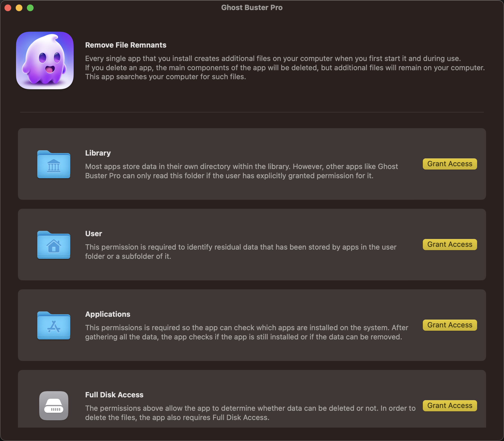The height and width of the screenshot is (441, 504).
Task: Click the Library folder icon
Action: pyautogui.click(x=54, y=164)
